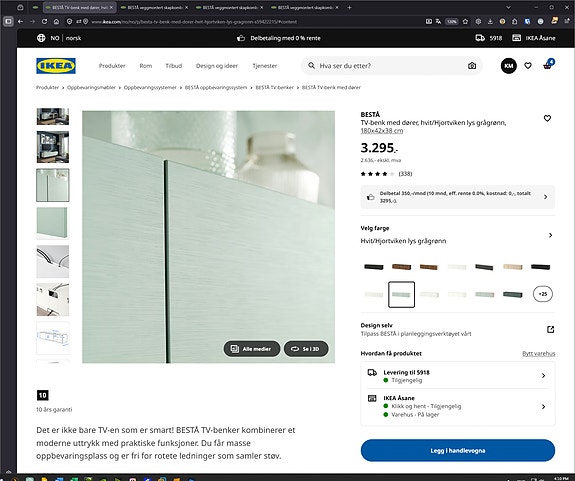
Task: Go to BESTÅ TV-benker breadcrumb
Action: pos(274,88)
